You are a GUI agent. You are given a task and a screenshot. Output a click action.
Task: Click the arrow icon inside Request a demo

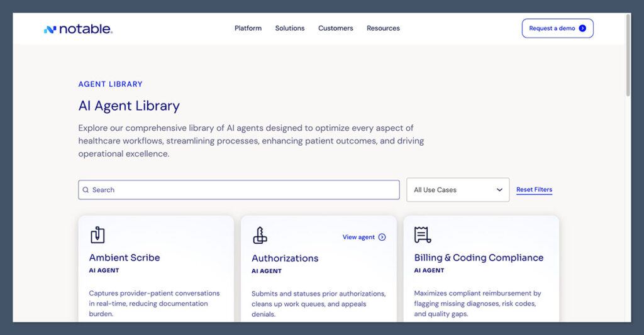click(582, 28)
